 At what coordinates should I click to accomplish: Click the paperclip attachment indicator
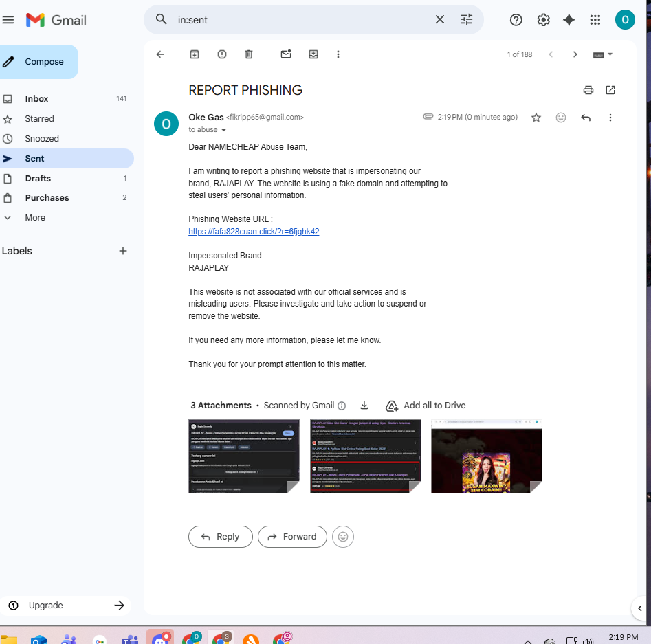pyautogui.click(x=428, y=116)
